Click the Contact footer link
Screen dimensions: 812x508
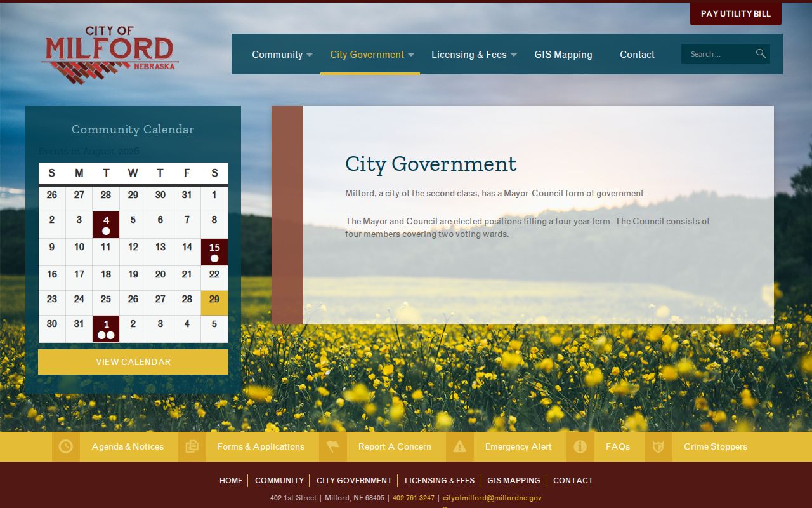coord(573,481)
